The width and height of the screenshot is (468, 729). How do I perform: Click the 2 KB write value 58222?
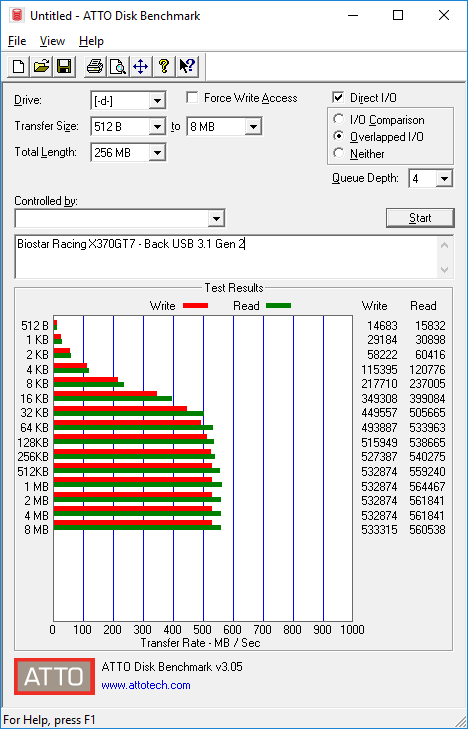(x=382, y=355)
